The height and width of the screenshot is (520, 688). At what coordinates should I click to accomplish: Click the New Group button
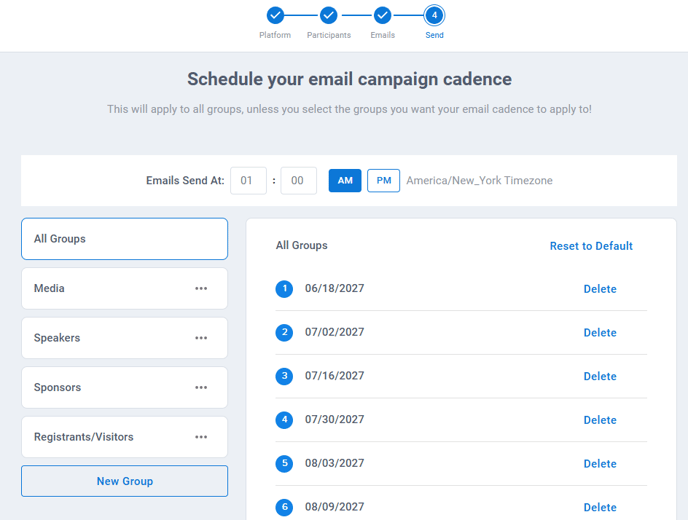125,481
